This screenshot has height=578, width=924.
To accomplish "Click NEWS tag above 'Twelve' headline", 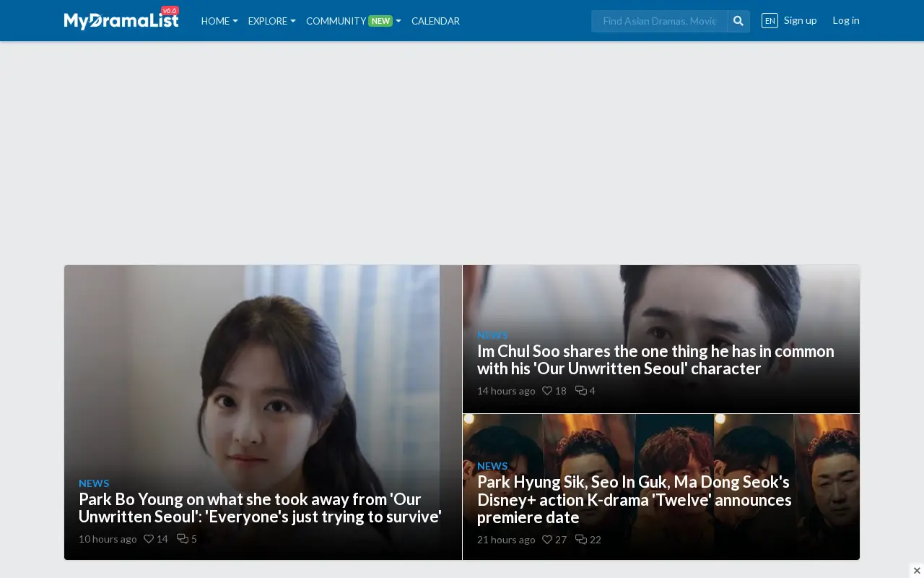I will (492, 466).
